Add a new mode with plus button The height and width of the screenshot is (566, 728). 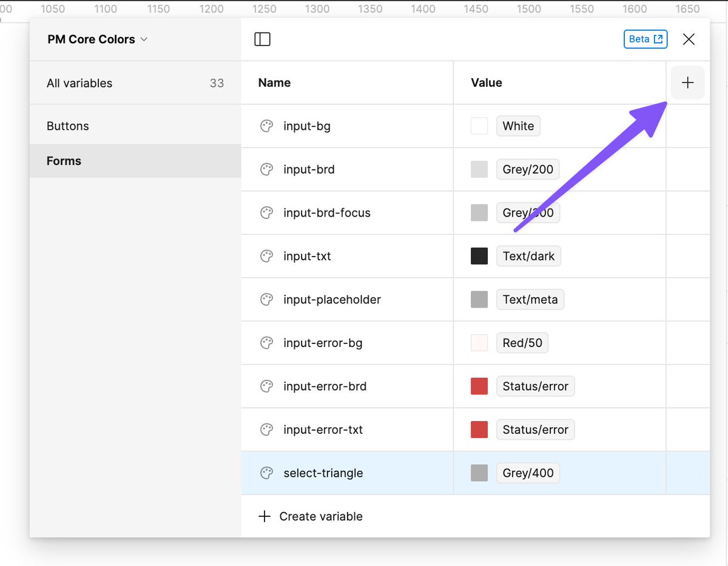[687, 83]
